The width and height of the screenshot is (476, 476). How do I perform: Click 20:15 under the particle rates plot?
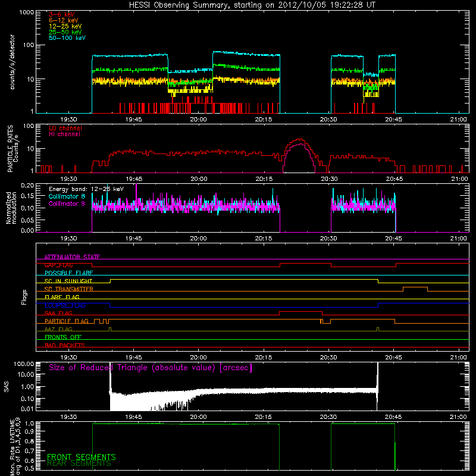click(264, 179)
